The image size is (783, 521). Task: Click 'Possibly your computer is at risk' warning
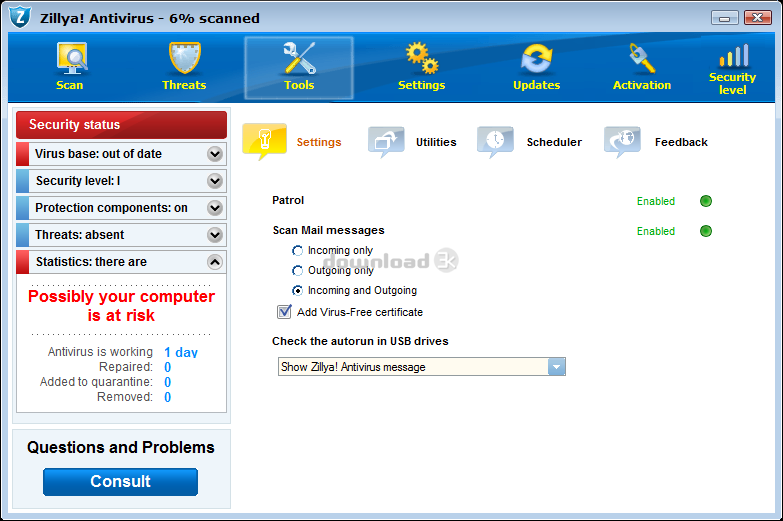[121, 306]
